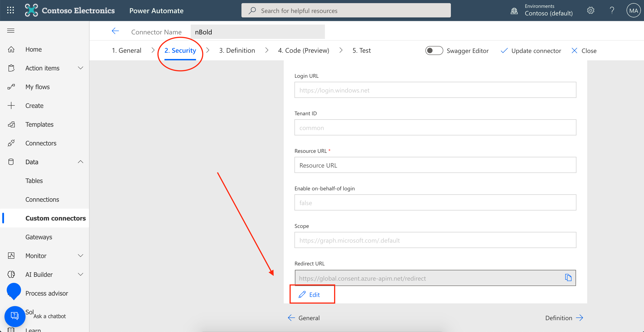The image size is (644, 332).
Task: Open the Ask a chatbot button
Action: pyautogui.click(x=15, y=316)
